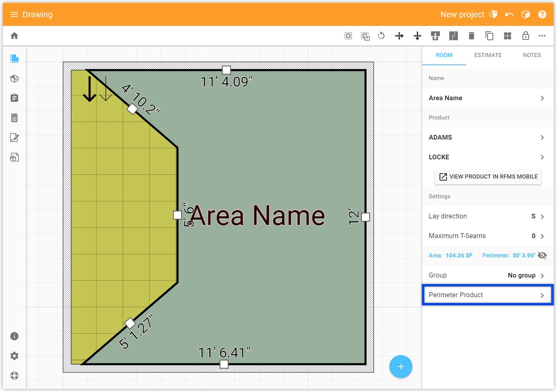Click the dotted selection tool with T badge

point(365,36)
